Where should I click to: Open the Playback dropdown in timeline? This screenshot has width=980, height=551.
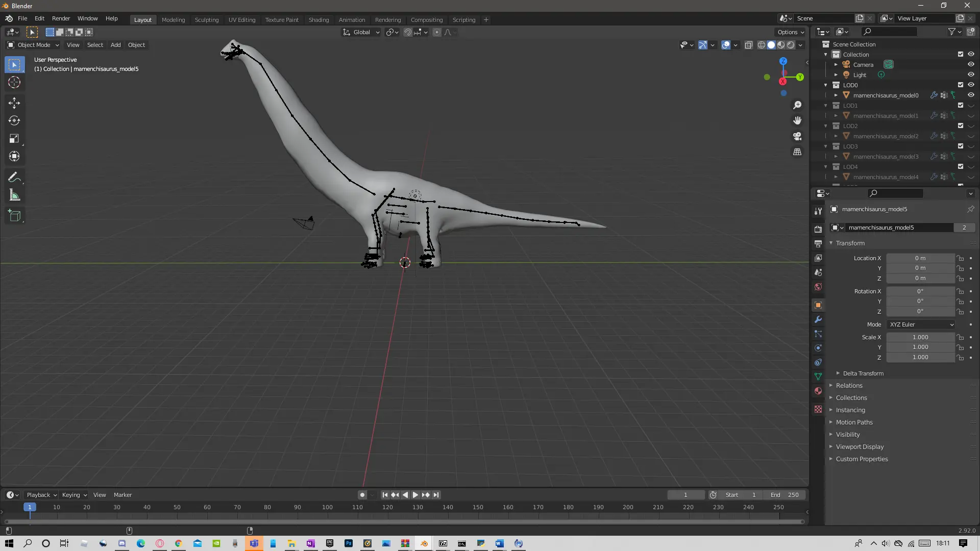click(41, 495)
